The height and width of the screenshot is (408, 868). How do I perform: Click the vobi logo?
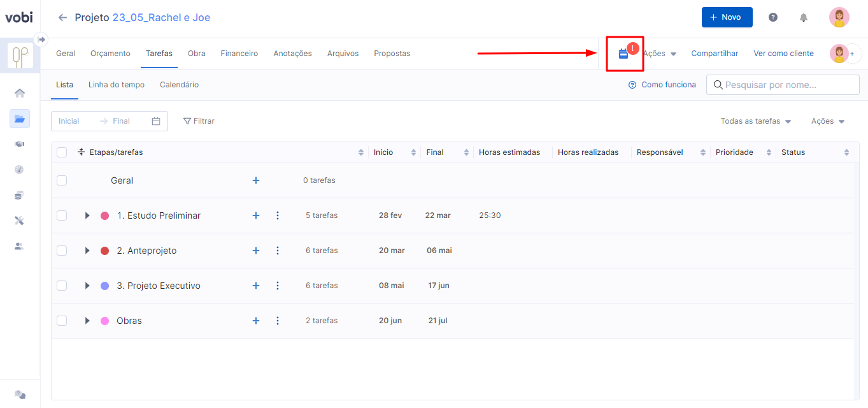(19, 17)
